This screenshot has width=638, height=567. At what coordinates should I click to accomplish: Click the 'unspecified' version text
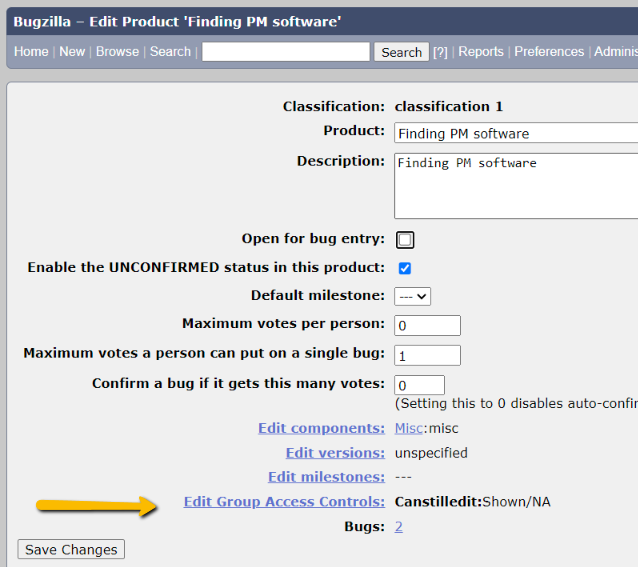431,453
